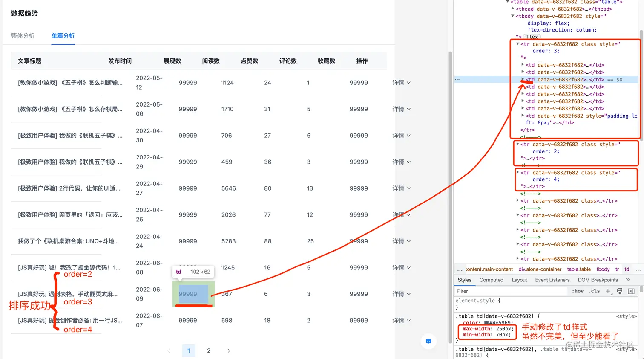Image resolution: width=644 pixels, height=359 pixels.
Task: Click the 展现数 column header
Action: (172, 61)
